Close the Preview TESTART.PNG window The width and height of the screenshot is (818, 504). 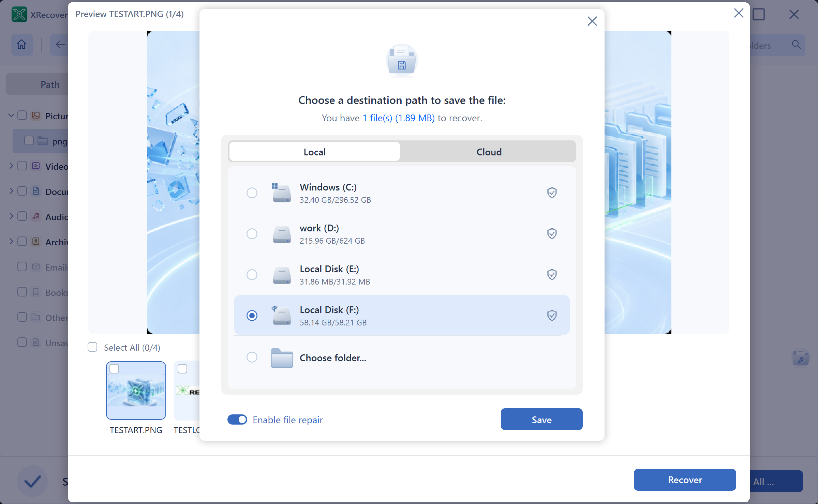tap(739, 13)
